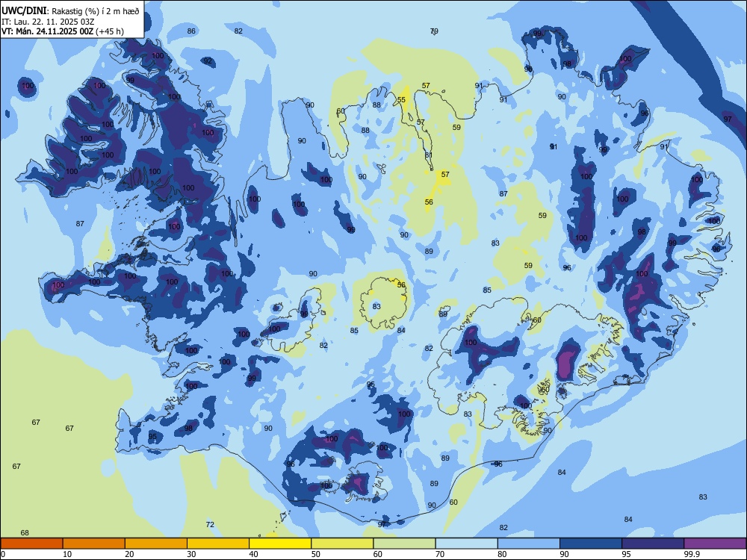Image resolution: width=747 pixels, height=560 pixels.
Task: Click the 'UWC/DINI' title text
Action: [24, 11]
